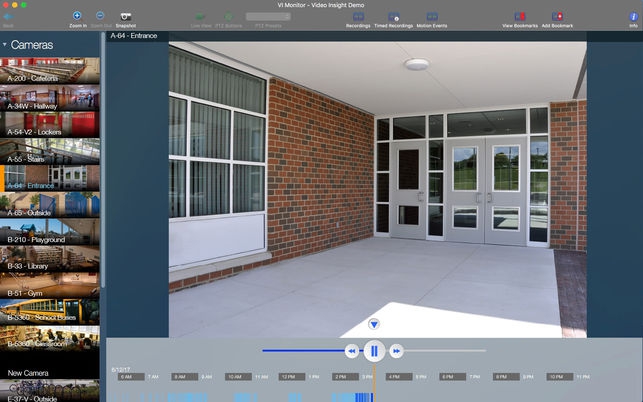Select the B-33 Library camera

pyautogui.click(x=50, y=258)
